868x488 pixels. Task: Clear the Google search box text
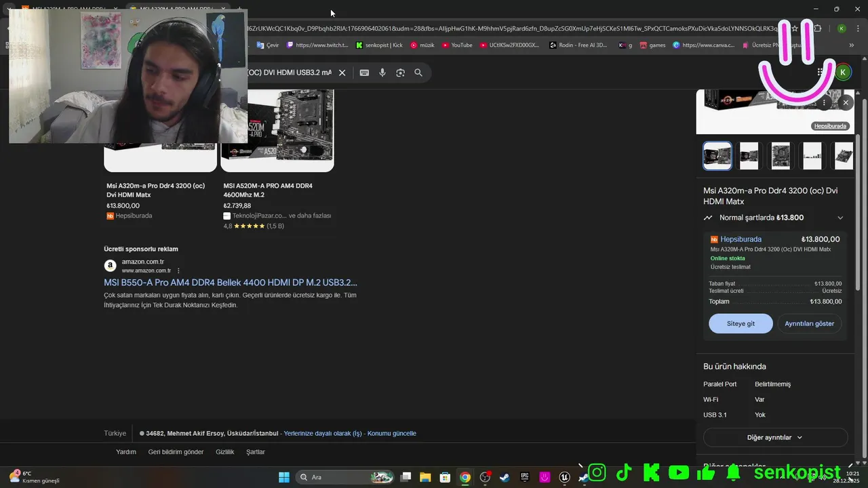[342, 73]
